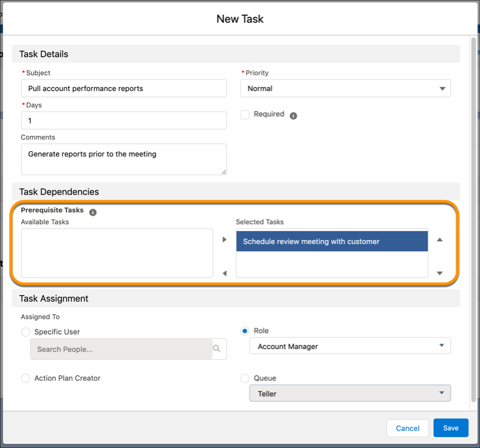The height and width of the screenshot is (448, 480).
Task: Enable the Required checkbox
Action: pos(245,114)
